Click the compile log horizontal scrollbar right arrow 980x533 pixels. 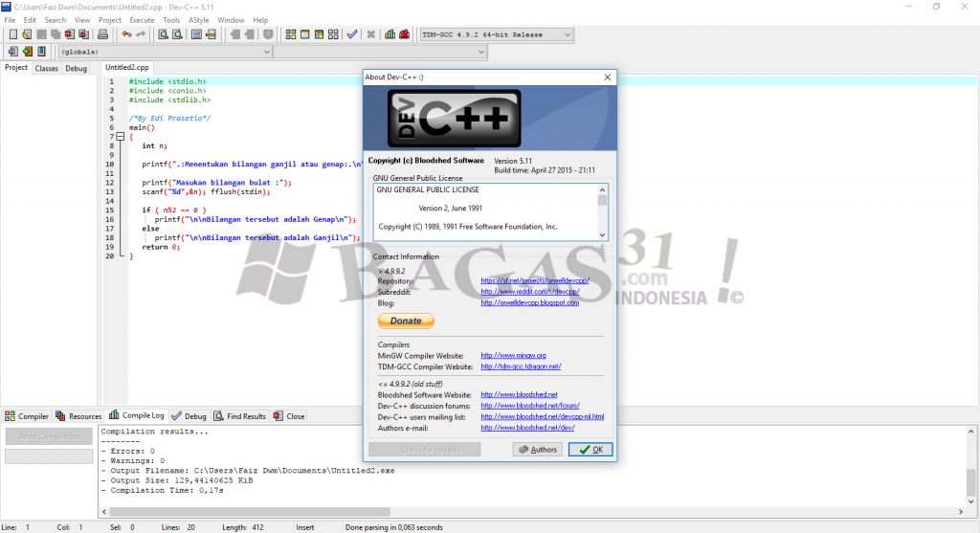[x=961, y=512]
